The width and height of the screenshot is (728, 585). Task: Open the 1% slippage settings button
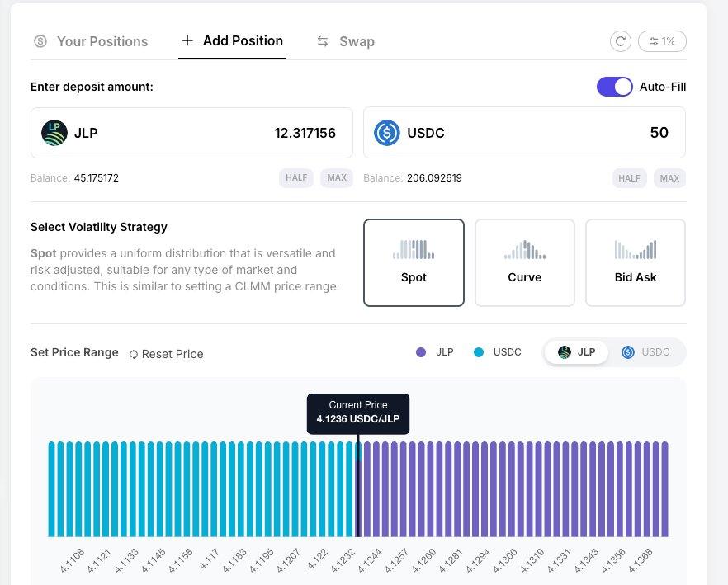(x=662, y=41)
